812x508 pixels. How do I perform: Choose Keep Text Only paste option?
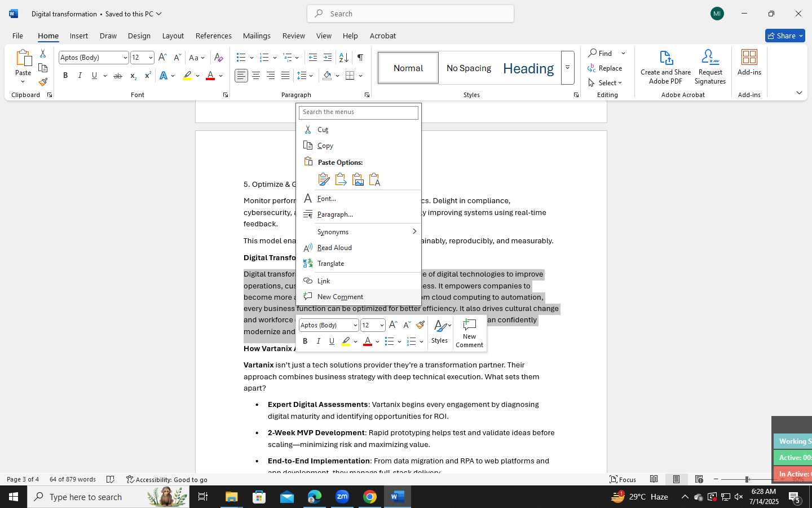pos(374,179)
